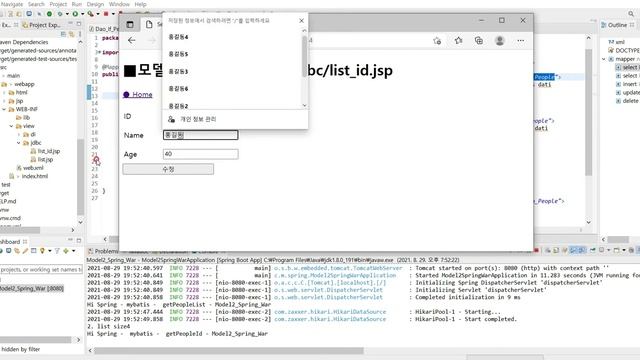The width and height of the screenshot is (640, 360).
Task: Open the Navigate menu
Action: pos(11,4)
